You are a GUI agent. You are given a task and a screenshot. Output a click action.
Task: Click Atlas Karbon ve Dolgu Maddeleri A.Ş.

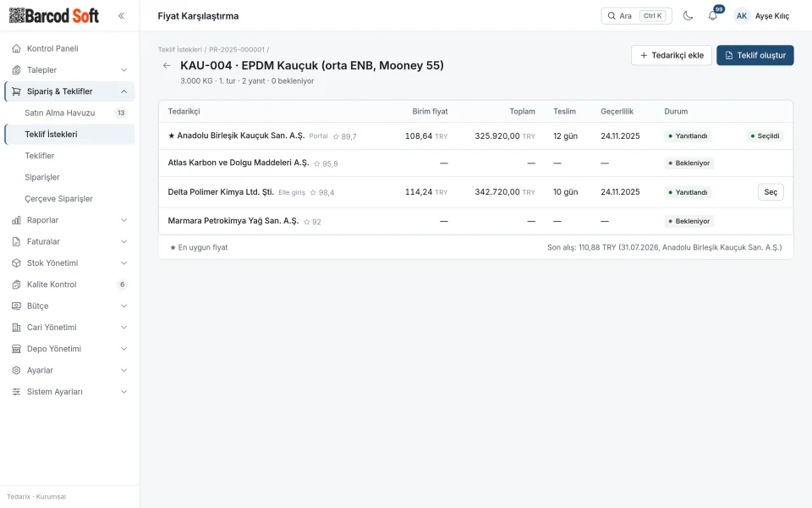click(x=239, y=163)
